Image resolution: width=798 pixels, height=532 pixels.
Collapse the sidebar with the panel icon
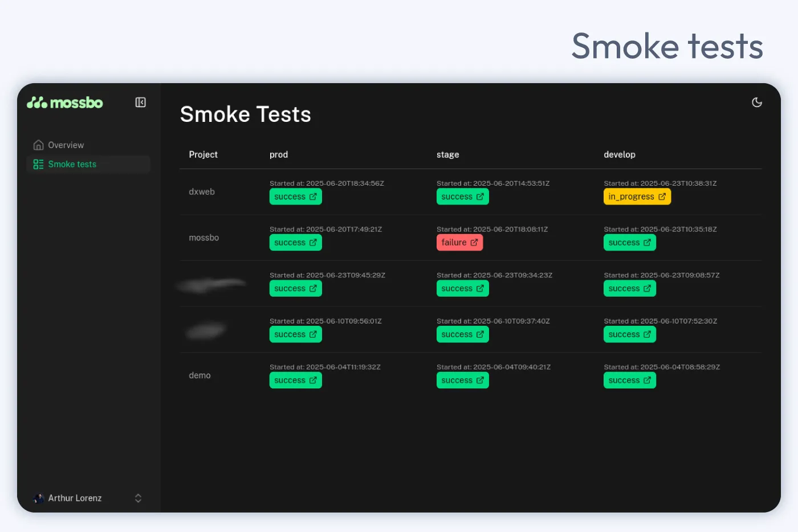[x=140, y=103]
